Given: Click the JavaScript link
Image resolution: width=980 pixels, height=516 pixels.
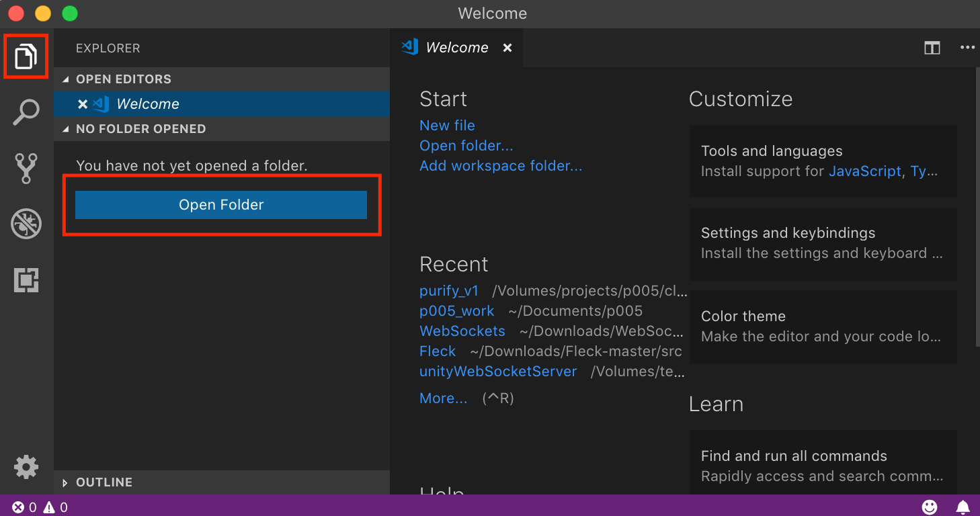Looking at the screenshot, I should (x=864, y=171).
